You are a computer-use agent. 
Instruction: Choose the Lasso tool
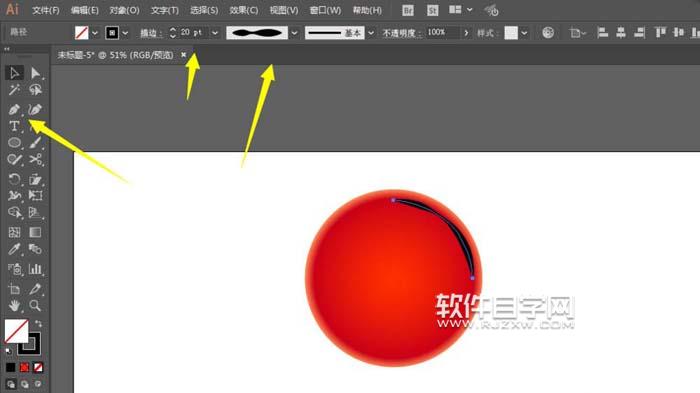tap(35, 90)
